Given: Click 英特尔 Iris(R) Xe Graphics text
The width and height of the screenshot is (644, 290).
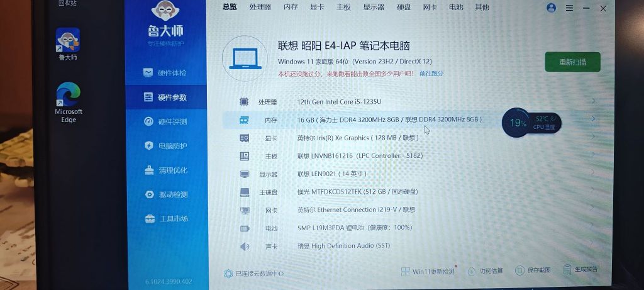Looking at the screenshot, I should pos(333,138).
